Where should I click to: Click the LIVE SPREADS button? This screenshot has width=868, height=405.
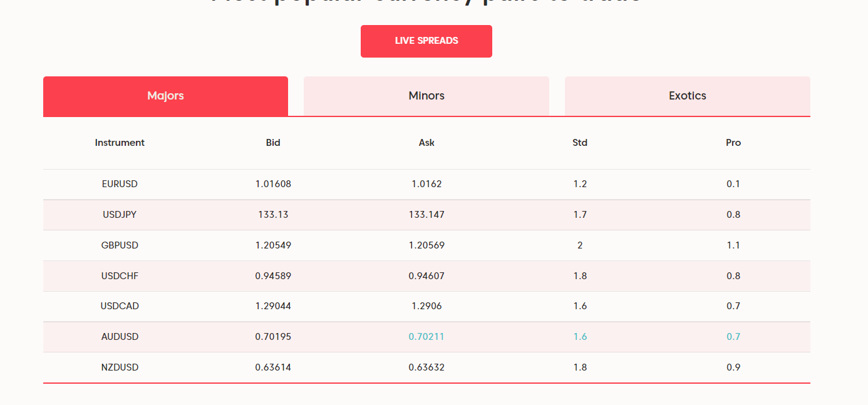pyautogui.click(x=426, y=41)
